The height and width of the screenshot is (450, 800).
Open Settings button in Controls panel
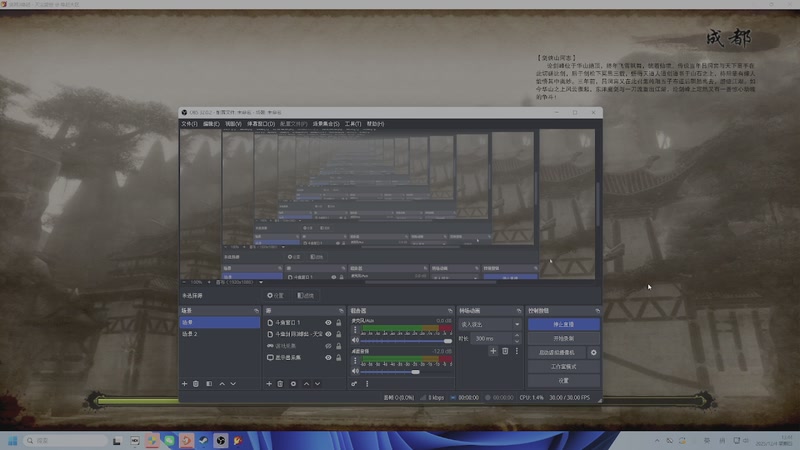point(563,381)
